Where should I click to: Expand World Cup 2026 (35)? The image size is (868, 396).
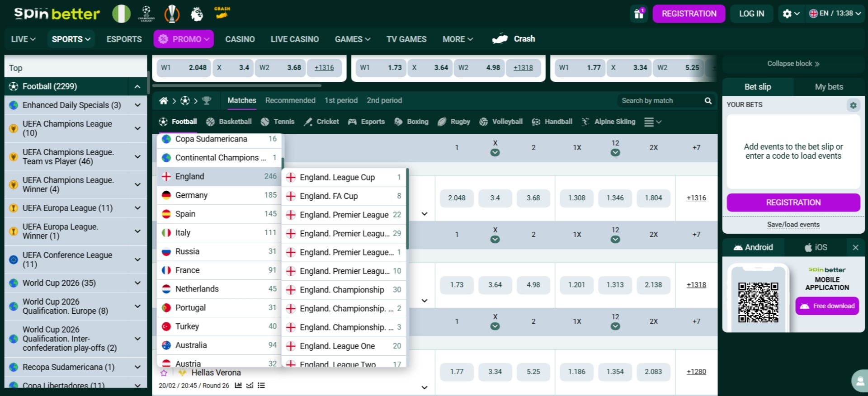click(x=137, y=283)
